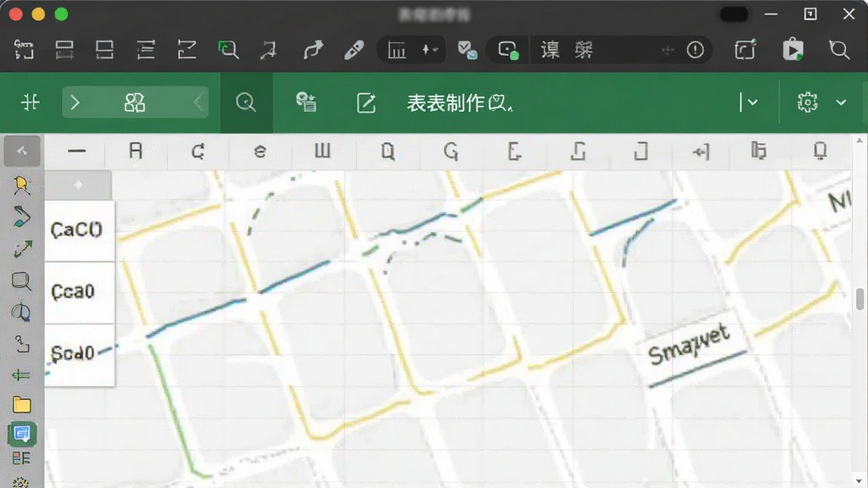Click the teal pencil tool in left sidebar
868x488 pixels.
click(x=21, y=216)
